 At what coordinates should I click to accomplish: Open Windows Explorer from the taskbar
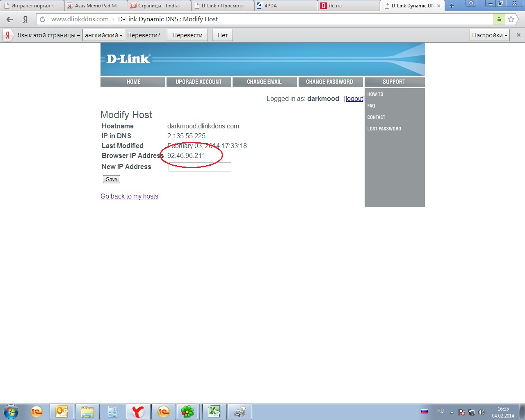[x=87, y=412]
